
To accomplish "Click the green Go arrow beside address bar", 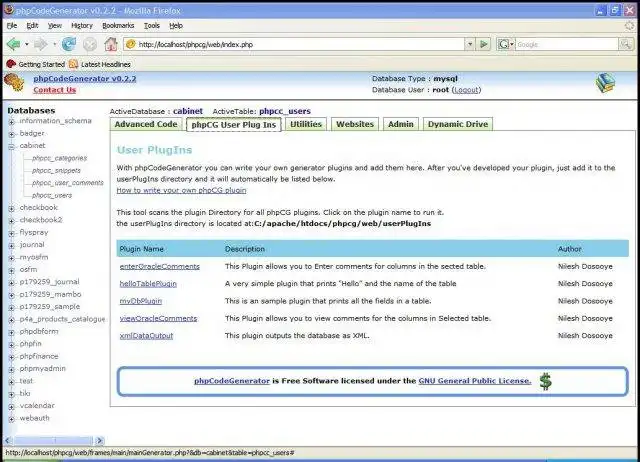I will point(484,44).
